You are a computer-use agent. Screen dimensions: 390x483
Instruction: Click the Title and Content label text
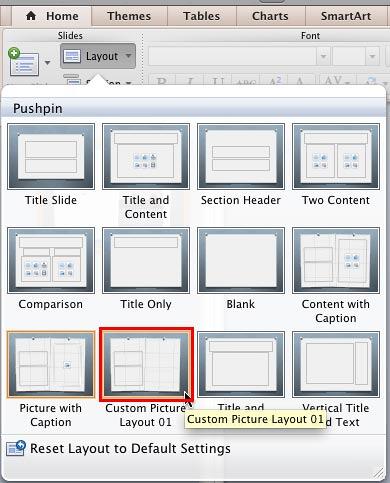coord(146,207)
